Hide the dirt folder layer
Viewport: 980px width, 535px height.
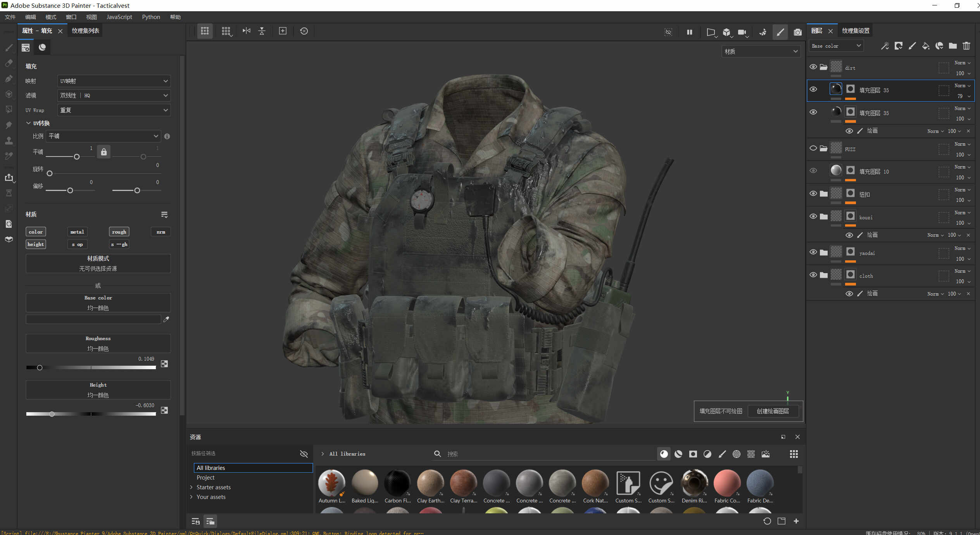813,67
